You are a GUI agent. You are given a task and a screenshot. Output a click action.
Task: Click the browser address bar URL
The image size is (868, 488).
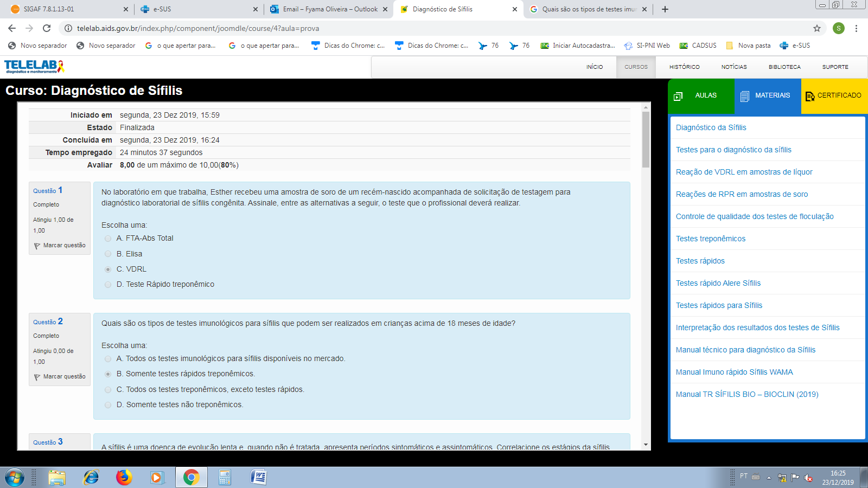coord(198,28)
